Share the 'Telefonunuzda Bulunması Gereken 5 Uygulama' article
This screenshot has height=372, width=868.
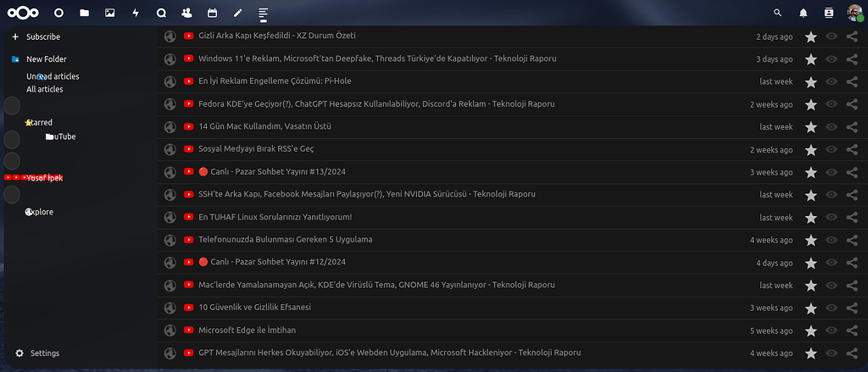[x=853, y=241]
